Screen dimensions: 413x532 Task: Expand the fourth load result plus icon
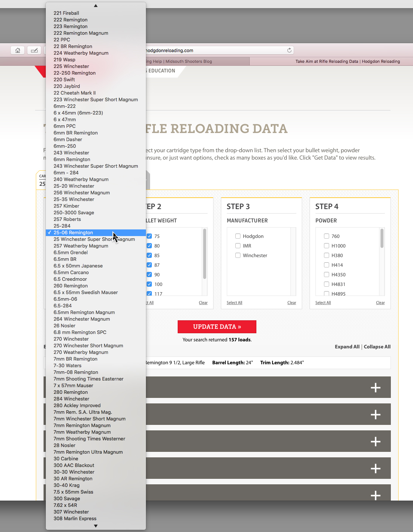click(x=376, y=468)
